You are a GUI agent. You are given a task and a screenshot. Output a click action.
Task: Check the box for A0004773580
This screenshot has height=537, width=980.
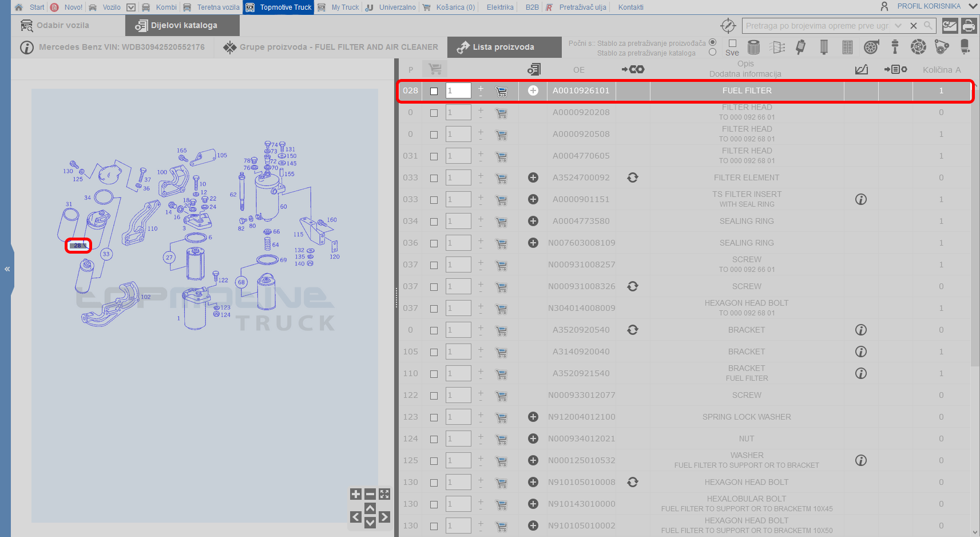coord(434,222)
